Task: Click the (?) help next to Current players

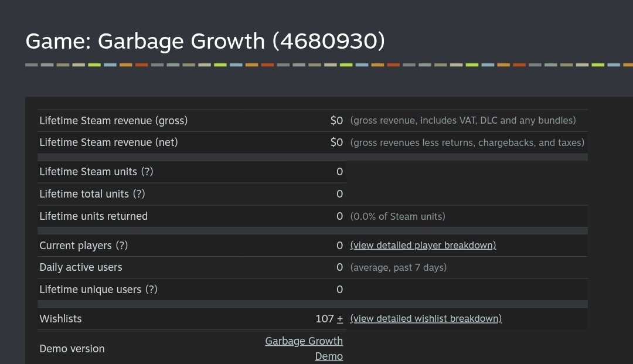Action: pos(122,246)
